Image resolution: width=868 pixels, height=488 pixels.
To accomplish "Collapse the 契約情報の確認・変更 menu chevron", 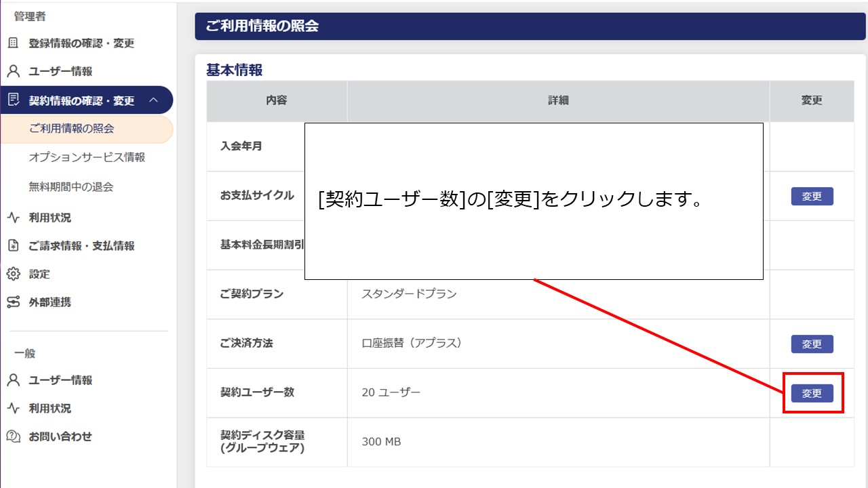I will click(x=155, y=100).
